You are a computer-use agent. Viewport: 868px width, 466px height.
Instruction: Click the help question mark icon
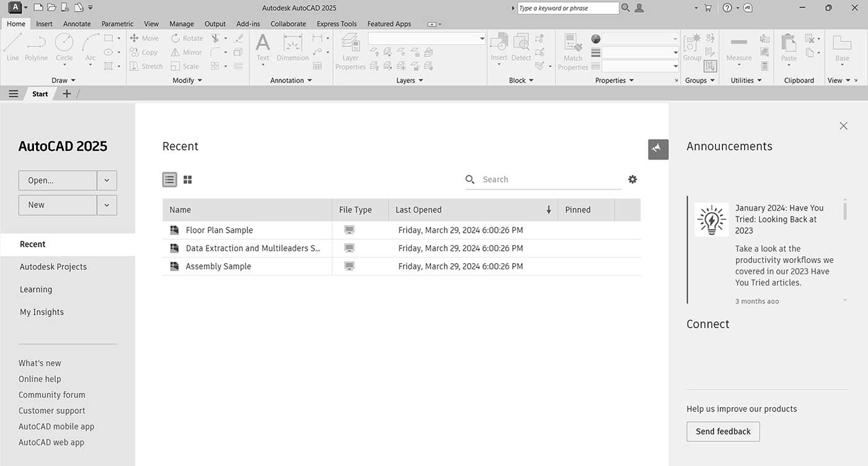[727, 8]
